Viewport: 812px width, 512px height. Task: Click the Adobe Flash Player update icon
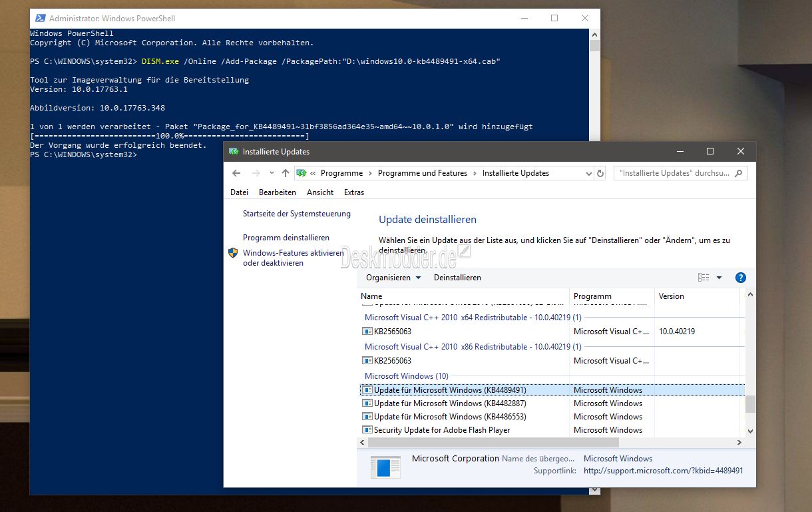tap(367, 430)
